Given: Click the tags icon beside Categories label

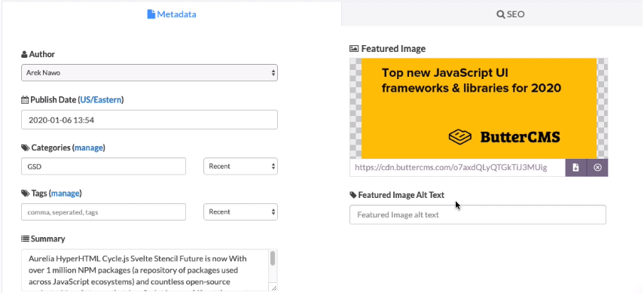Looking at the screenshot, I should click(26, 147).
